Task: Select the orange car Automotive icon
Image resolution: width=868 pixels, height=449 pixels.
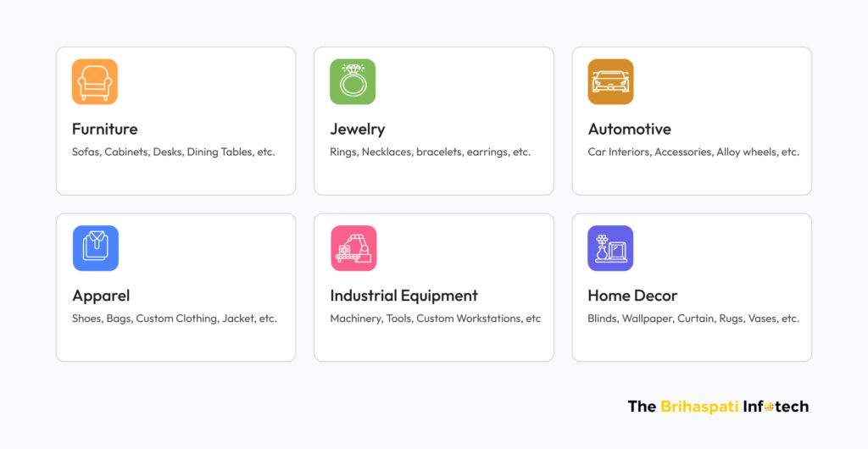Action: pos(610,82)
